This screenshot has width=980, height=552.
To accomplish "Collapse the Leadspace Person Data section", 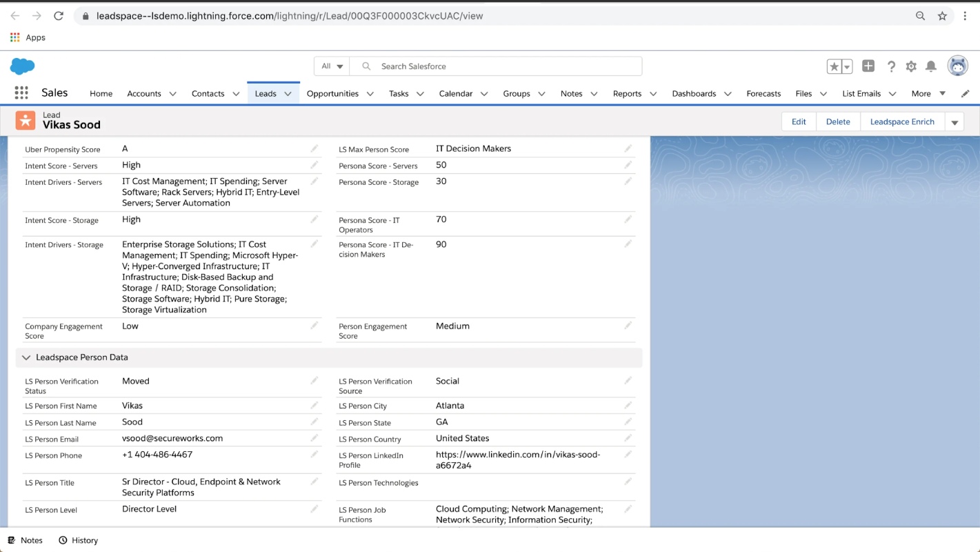I will (26, 357).
